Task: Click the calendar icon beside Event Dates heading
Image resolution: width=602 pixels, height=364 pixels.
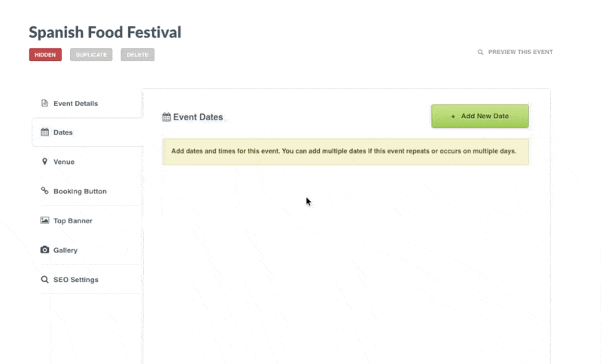Action: (166, 117)
